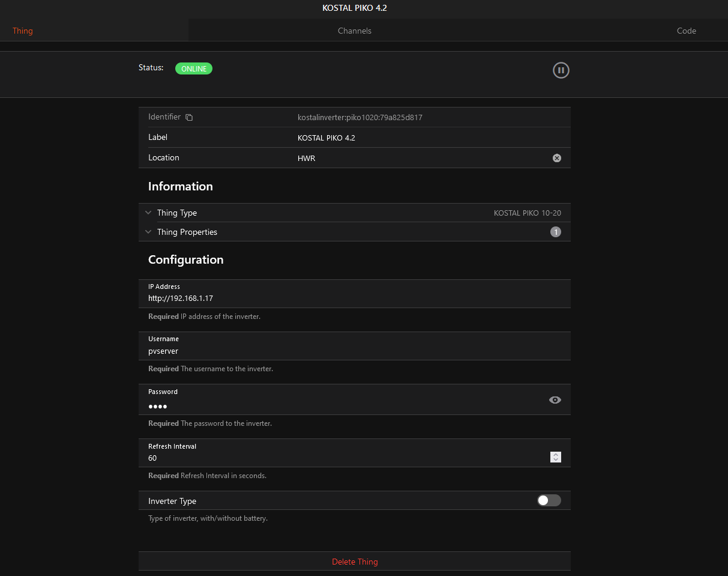Copy the thing identifier using the copy icon
Viewport: 728px width, 576px height.
pos(188,117)
